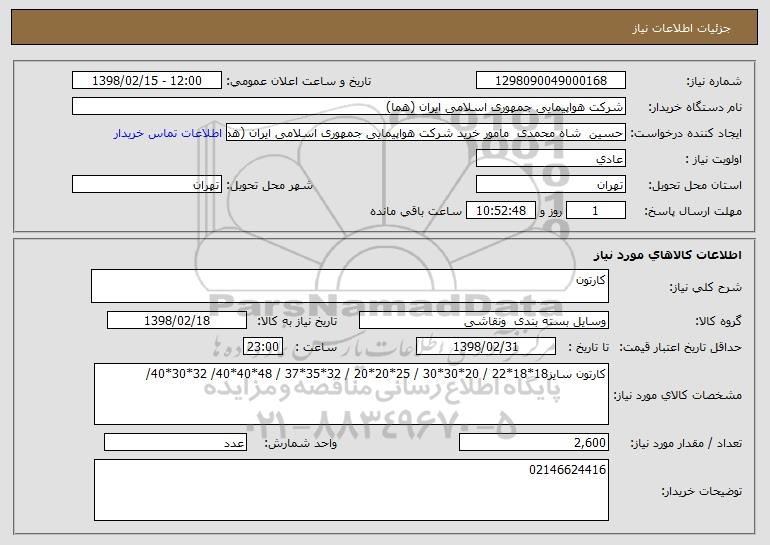Click the حداقل تاریخ اعتبار قیمت label
The height and width of the screenshot is (545, 770).
click(681, 348)
